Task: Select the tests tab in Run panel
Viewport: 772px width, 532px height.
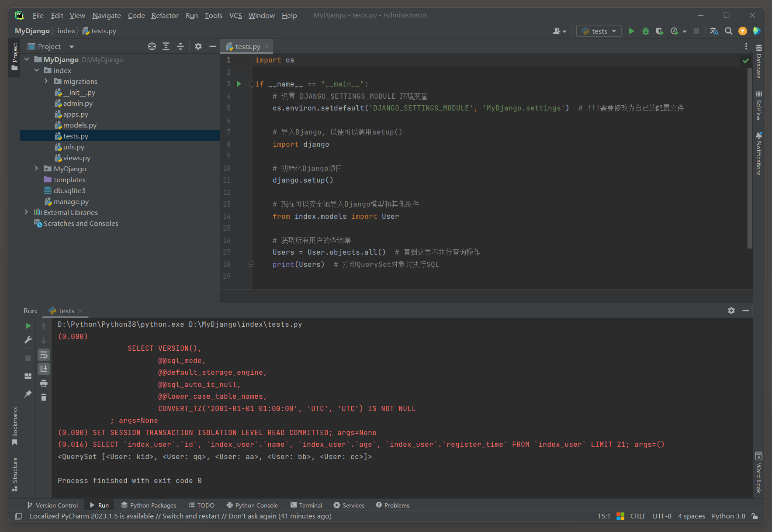Action: pos(66,311)
